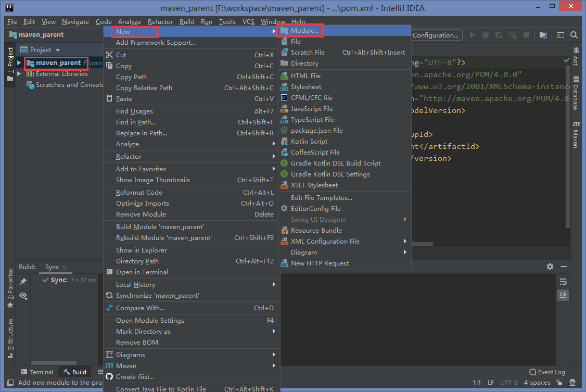Click Paste in context menu
586x392 pixels.
click(x=192, y=99)
